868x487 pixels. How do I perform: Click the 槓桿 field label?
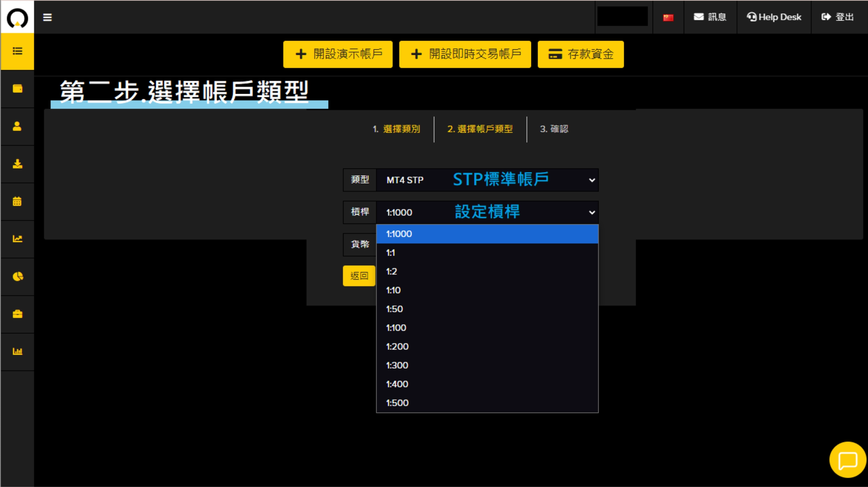[x=360, y=212]
